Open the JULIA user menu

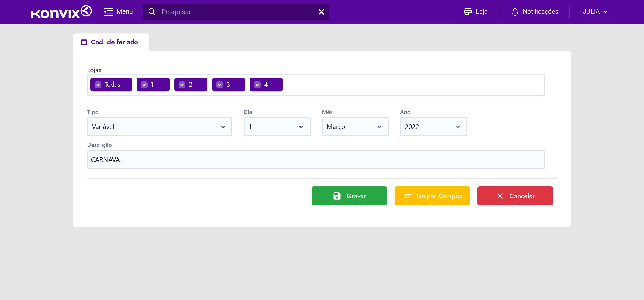click(x=595, y=12)
